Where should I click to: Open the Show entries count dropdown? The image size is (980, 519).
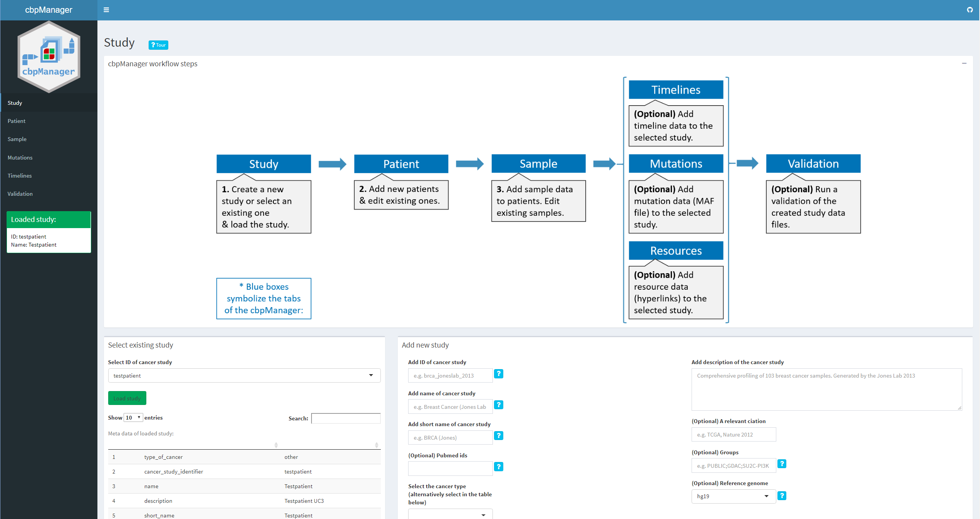(133, 418)
